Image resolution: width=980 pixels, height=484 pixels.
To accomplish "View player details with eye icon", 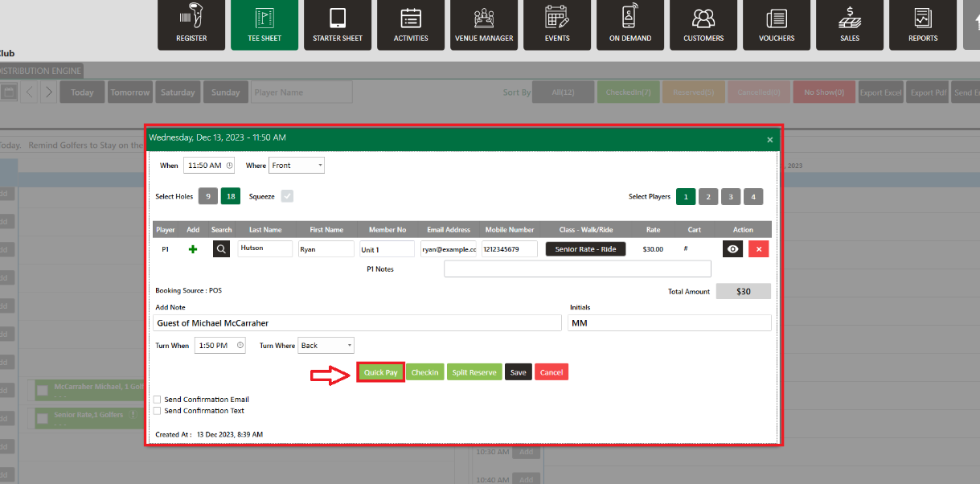I will coord(732,249).
